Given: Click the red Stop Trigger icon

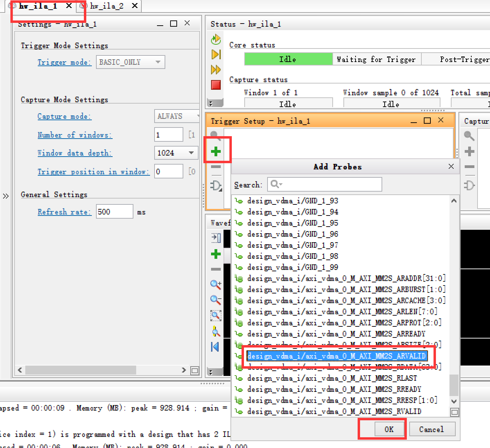Looking at the screenshot, I should click(x=216, y=85).
